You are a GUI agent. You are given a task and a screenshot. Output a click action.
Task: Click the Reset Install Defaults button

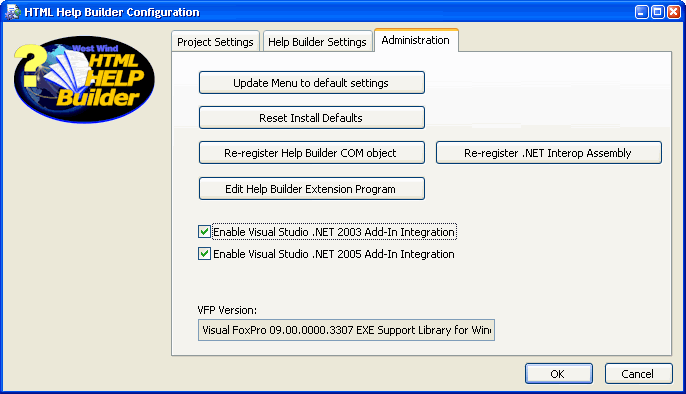pyautogui.click(x=312, y=118)
